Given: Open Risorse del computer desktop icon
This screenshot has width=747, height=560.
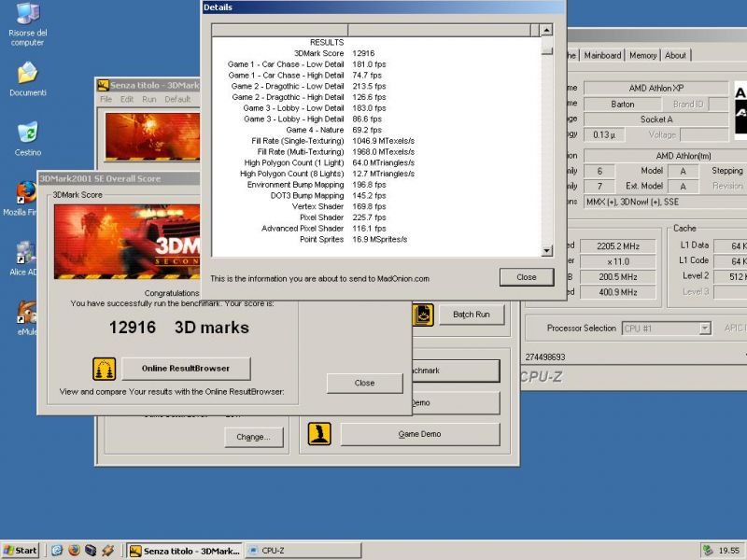Looking at the screenshot, I should click(28, 24).
